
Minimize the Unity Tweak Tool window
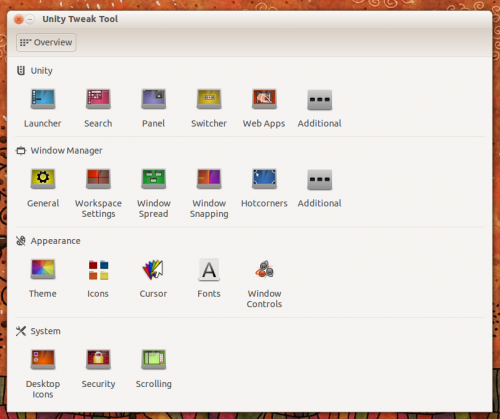[30, 19]
